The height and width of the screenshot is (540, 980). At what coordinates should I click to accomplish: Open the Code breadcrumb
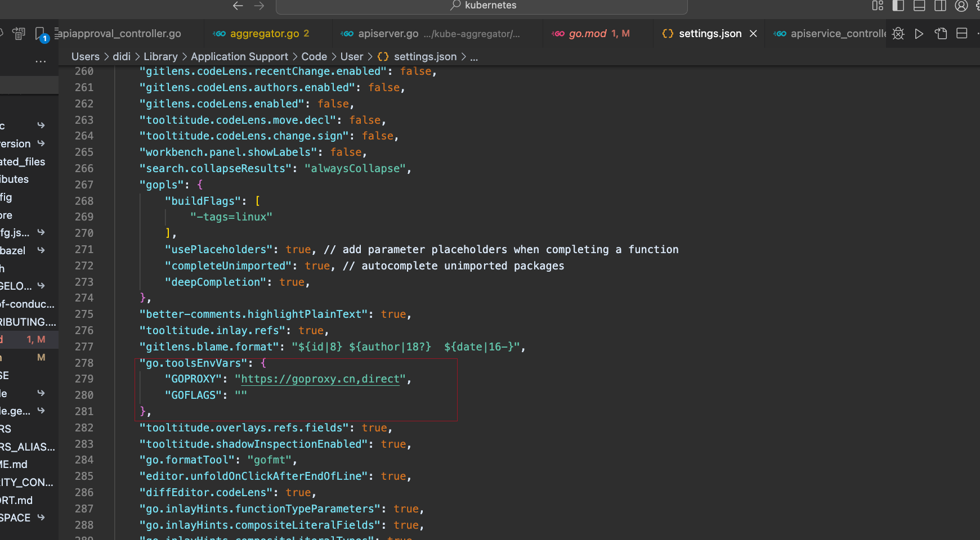tap(314, 57)
